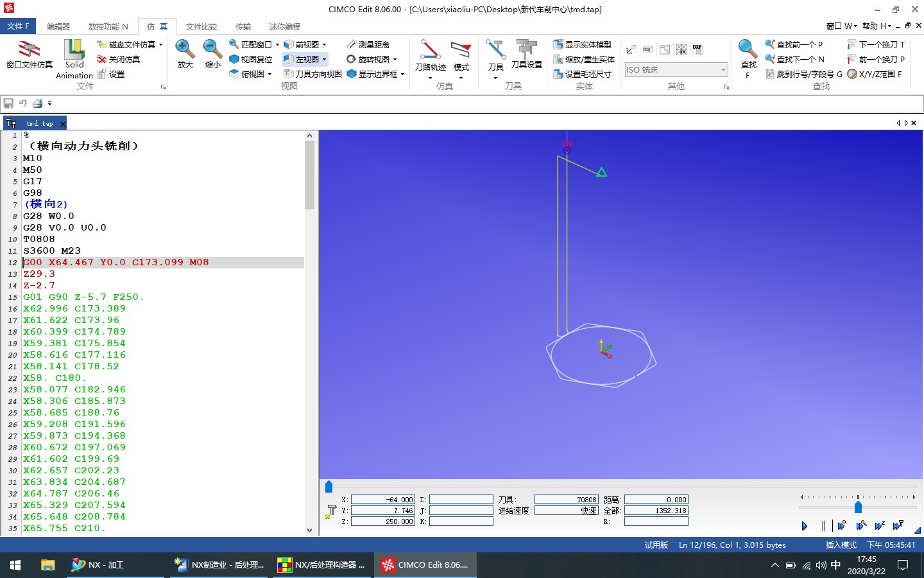Close the simulation (关闭仿真)
The width and height of the screenshot is (924, 578).
(119, 59)
